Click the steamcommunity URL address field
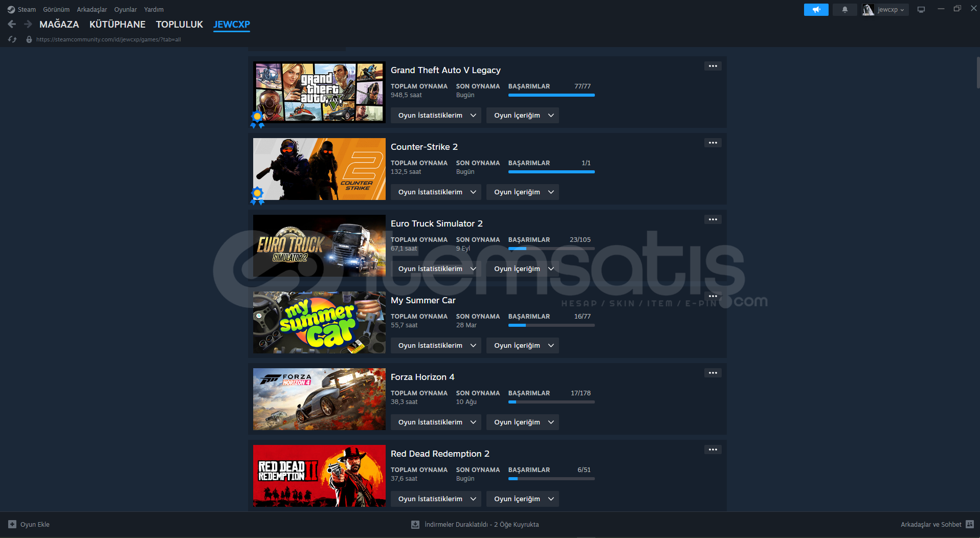The width and height of the screenshot is (980, 538). pyautogui.click(x=108, y=39)
